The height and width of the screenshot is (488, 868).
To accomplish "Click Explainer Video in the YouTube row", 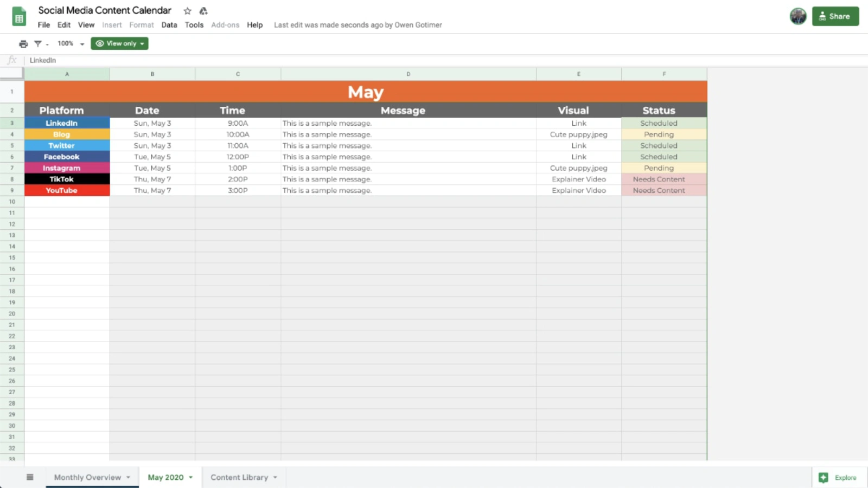I will pos(579,190).
